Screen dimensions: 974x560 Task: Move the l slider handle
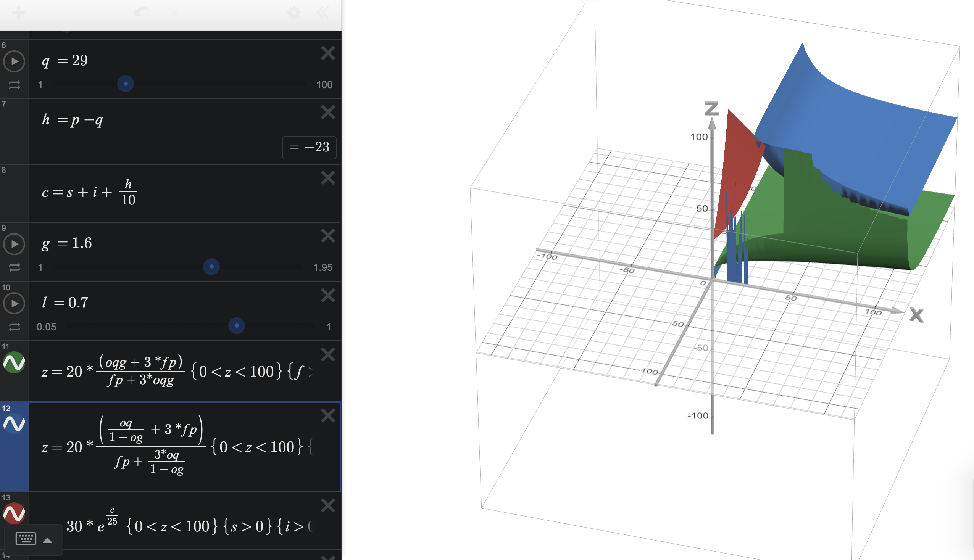(237, 326)
